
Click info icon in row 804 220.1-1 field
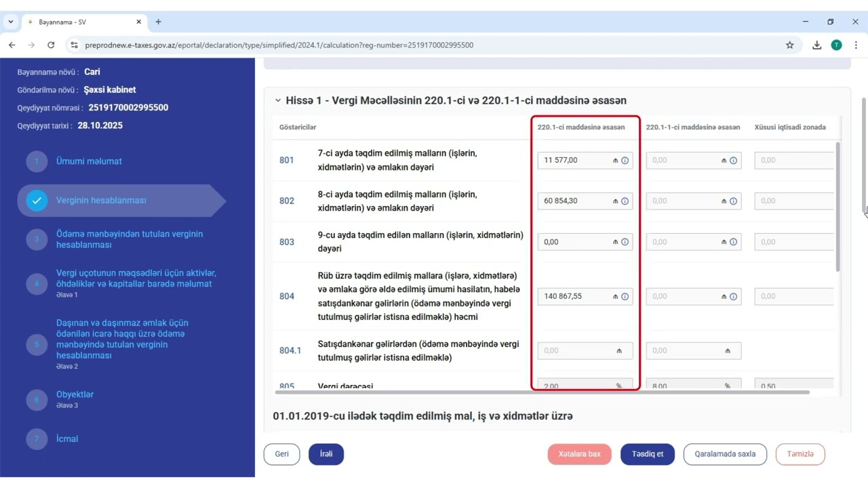click(734, 296)
